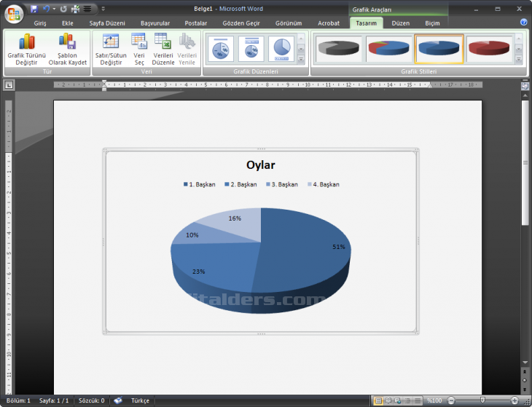532x407 pixels.
Task: Click the proofing check icon in status bar
Action: pyautogui.click(x=118, y=400)
